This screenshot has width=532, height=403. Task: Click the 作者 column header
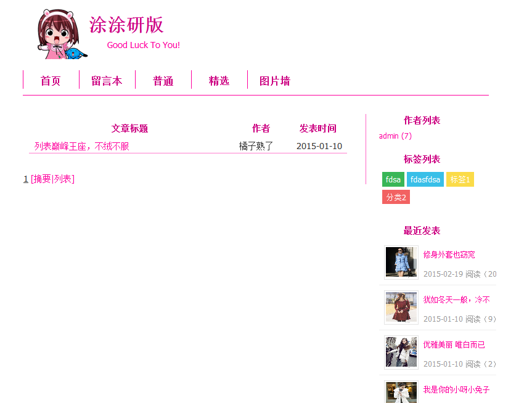click(261, 128)
